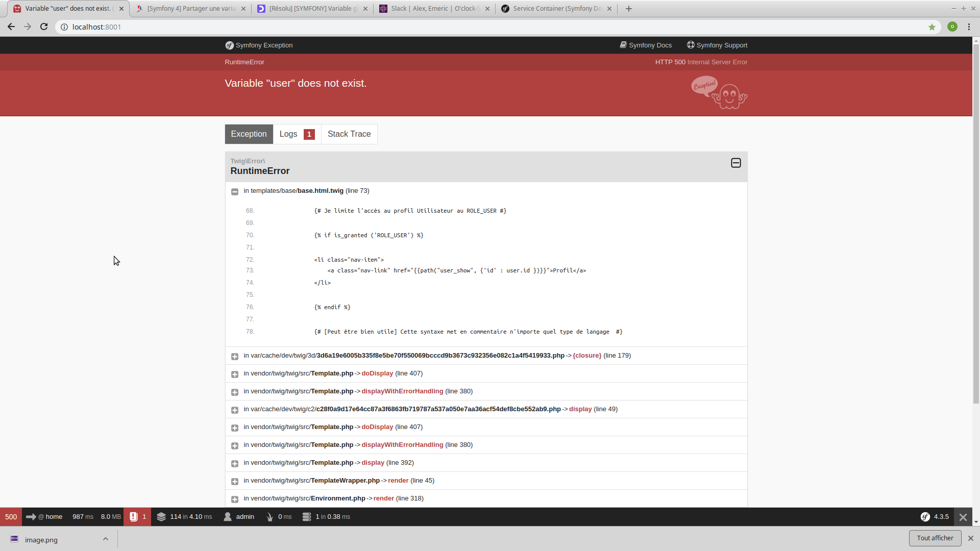
Task: Click the Symfony Exception icon
Action: tap(229, 45)
